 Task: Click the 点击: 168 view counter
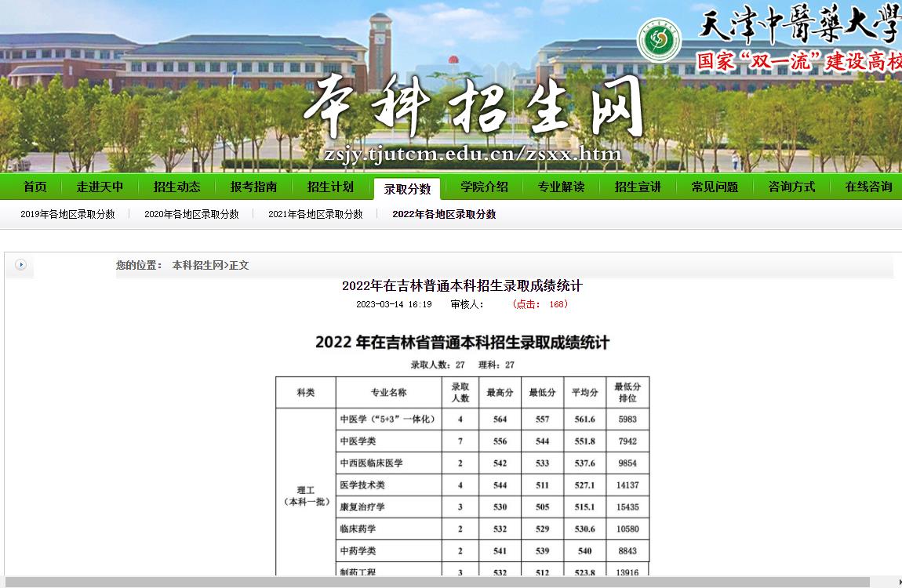tap(540, 304)
